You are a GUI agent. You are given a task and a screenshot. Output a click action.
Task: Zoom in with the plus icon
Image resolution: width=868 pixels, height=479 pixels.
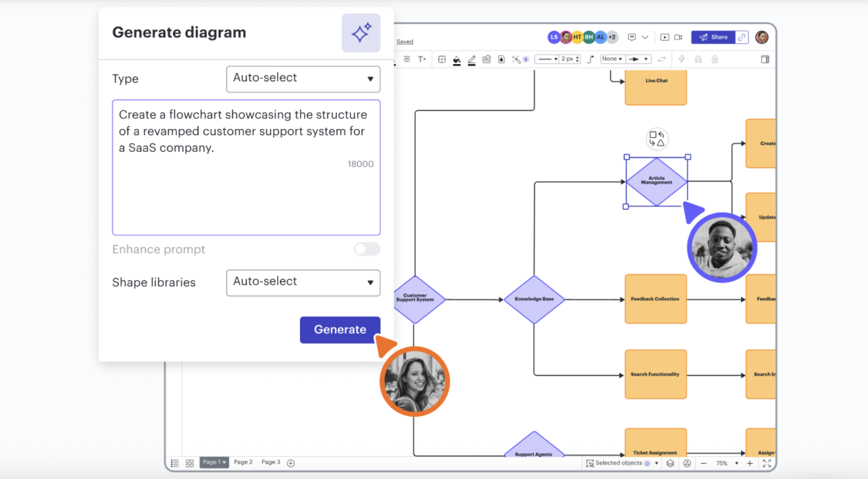tap(750, 463)
